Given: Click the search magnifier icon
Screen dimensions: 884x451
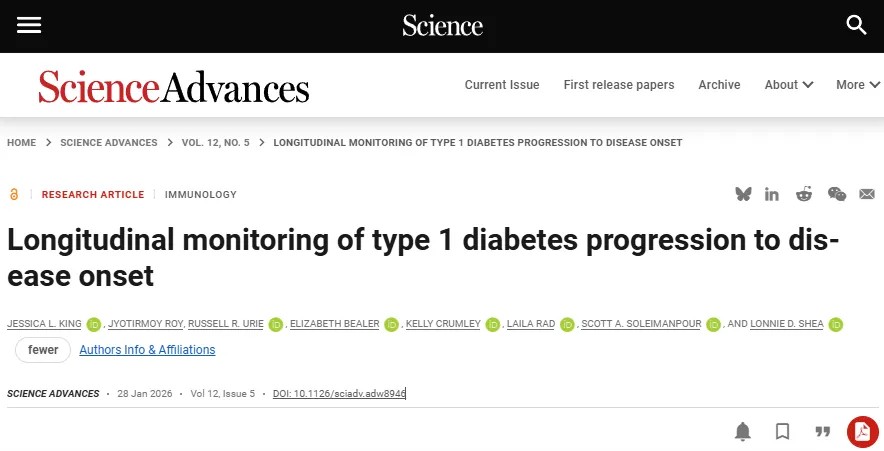Looking at the screenshot, I should point(856,25).
